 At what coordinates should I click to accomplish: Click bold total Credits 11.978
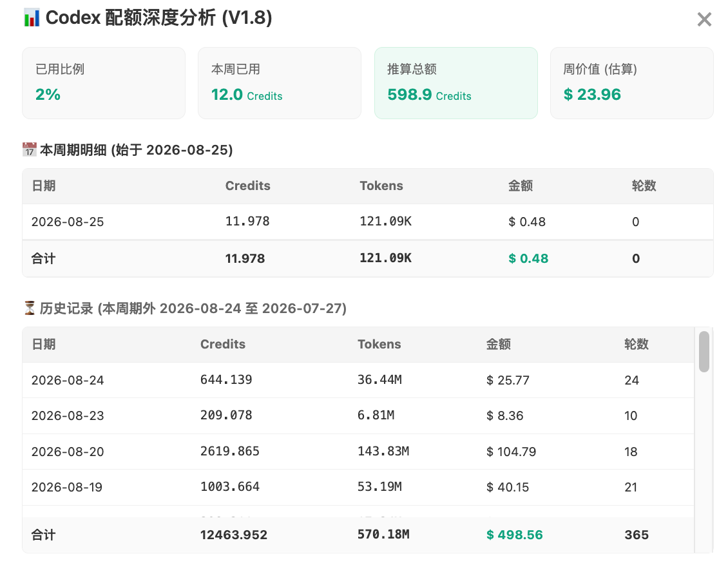245,258
